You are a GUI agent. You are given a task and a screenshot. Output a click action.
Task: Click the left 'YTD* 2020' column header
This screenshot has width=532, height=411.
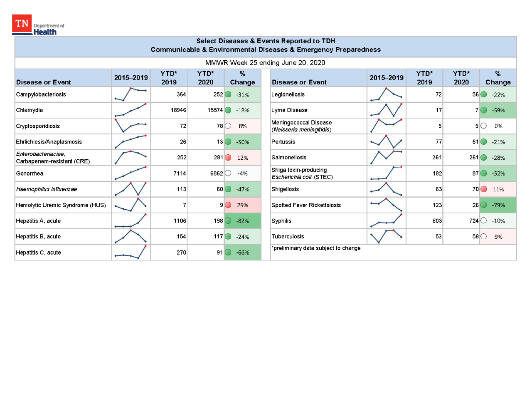pyautogui.click(x=206, y=78)
